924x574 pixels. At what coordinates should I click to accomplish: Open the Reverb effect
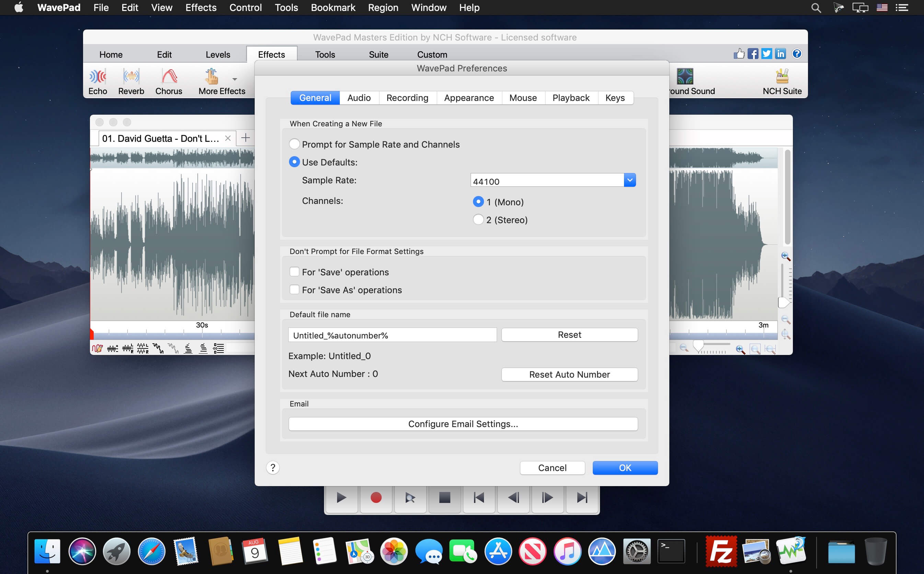pos(131,77)
